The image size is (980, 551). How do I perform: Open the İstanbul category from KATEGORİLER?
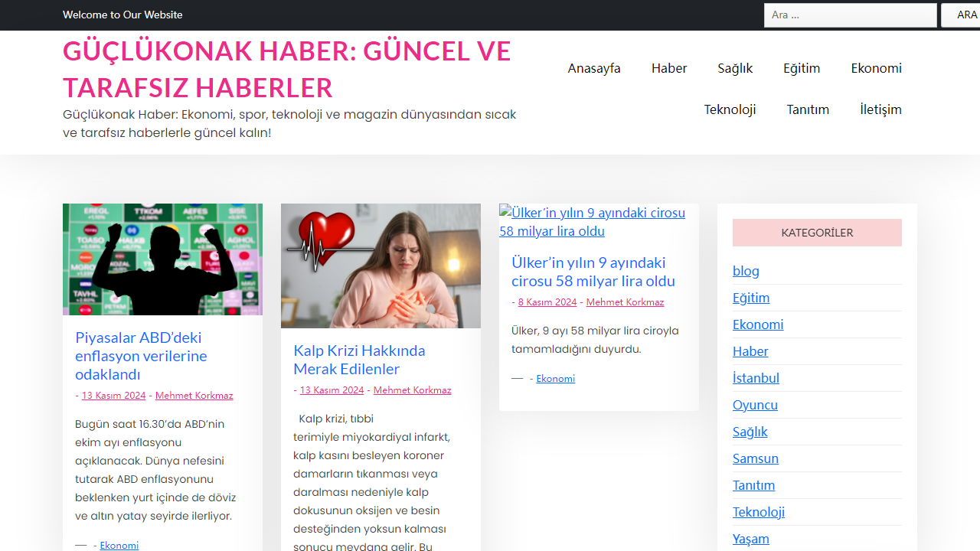(x=756, y=377)
